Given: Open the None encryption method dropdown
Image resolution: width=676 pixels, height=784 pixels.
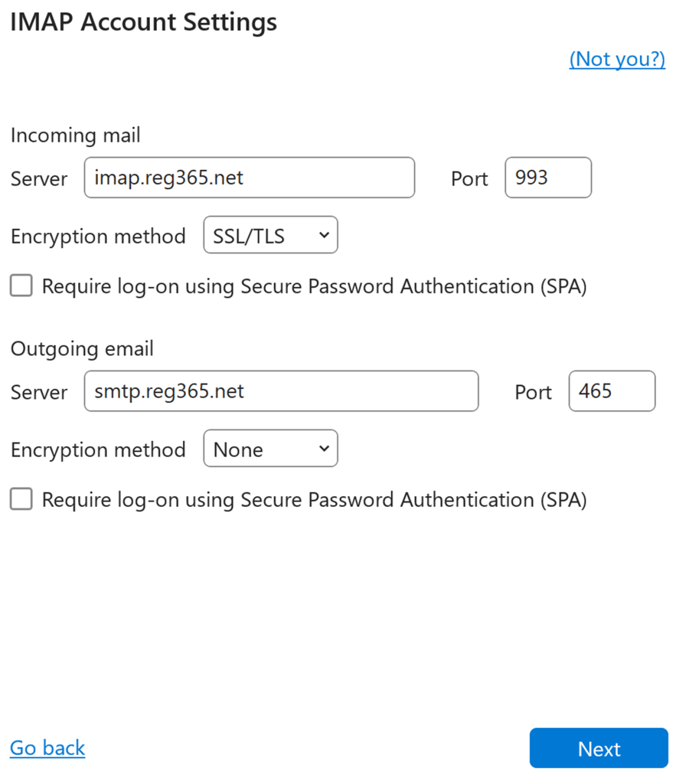Looking at the screenshot, I should pos(270,449).
